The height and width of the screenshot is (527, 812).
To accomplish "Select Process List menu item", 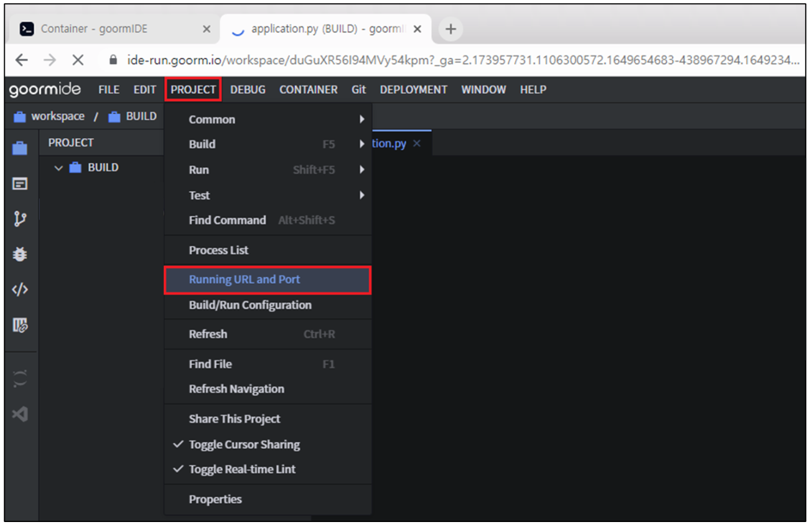I will [x=268, y=250].
